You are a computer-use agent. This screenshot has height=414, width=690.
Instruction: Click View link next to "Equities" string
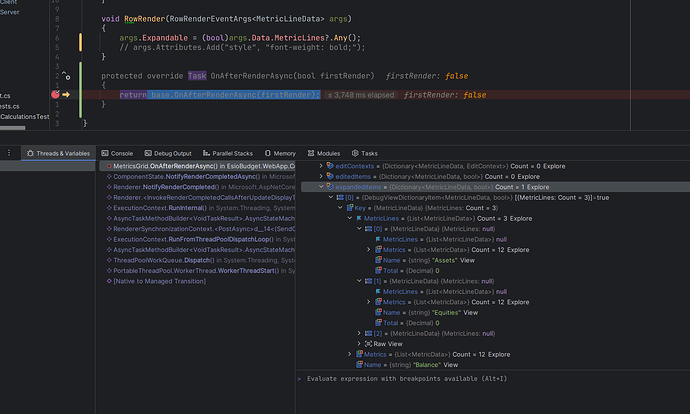pyautogui.click(x=470, y=312)
